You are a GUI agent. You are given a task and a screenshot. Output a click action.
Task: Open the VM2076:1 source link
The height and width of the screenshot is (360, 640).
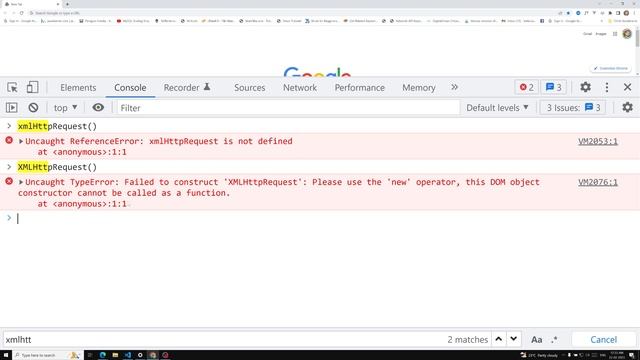pos(598,182)
